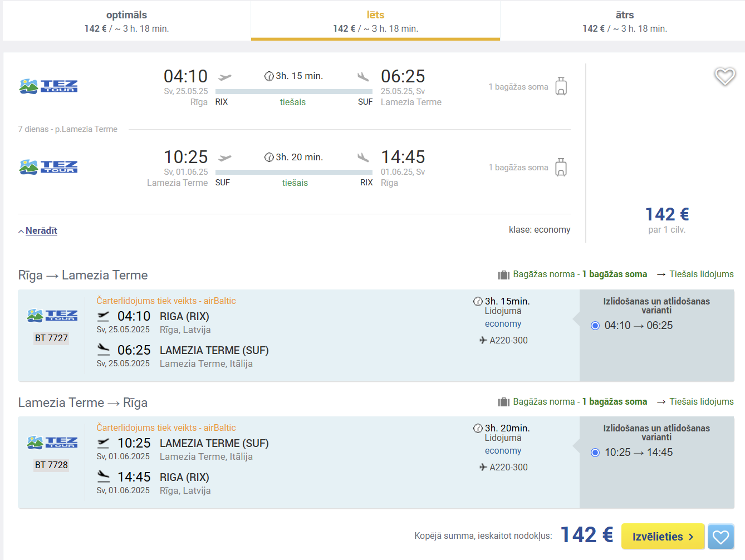Click the outbound Čarterlidojums tiek veikts - airBaltic note

(x=166, y=301)
